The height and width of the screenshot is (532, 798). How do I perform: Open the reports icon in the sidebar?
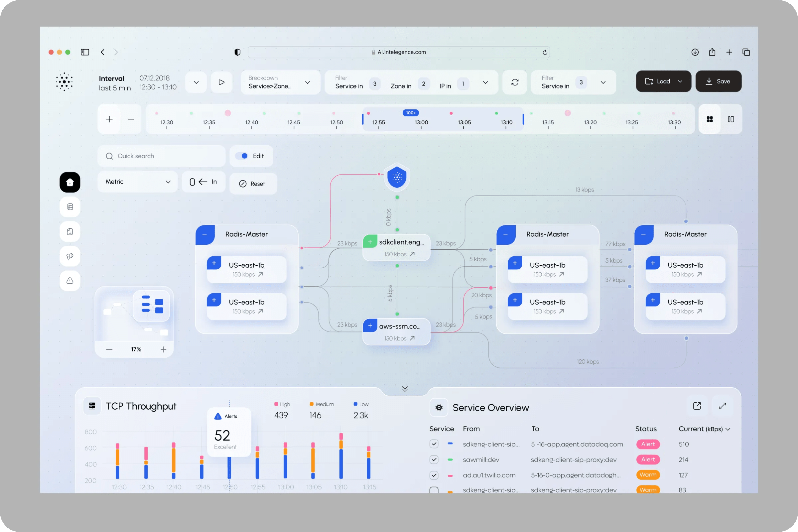click(70, 231)
